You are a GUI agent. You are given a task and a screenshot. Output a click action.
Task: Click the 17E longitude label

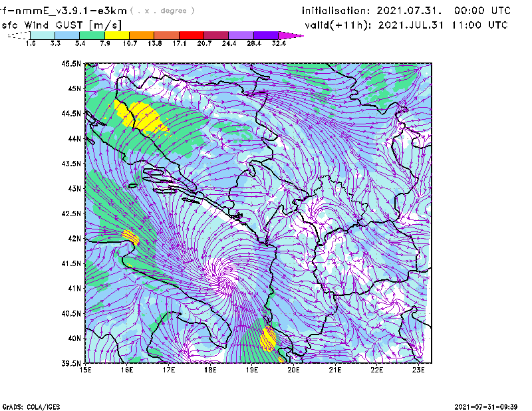point(169,370)
